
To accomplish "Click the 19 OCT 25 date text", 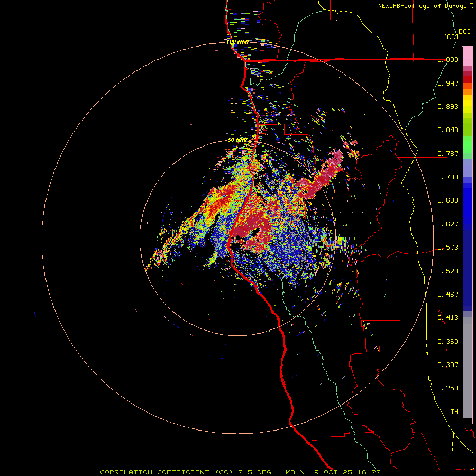I will pos(331,472).
